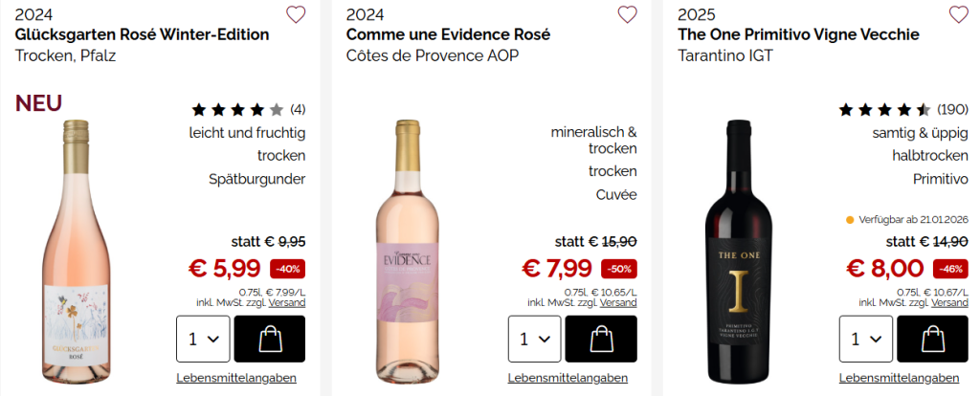Add Glücksgarten Rosé to shopping bag
The width and height of the screenshot is (980, 396).
(x=269, y=339)
